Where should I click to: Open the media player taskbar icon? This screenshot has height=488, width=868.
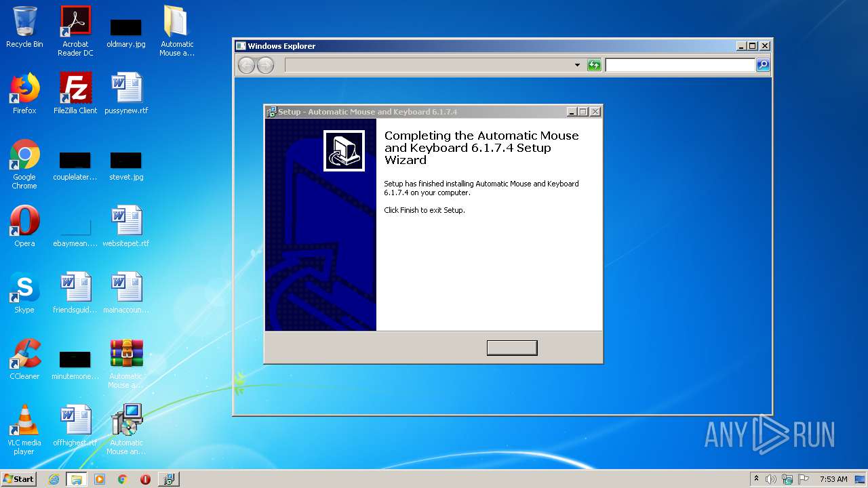point(100,479)
